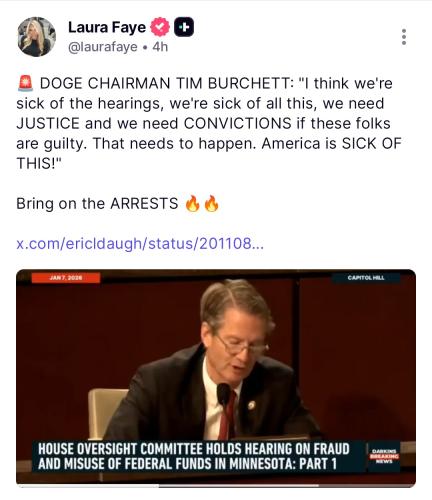Click the video progress bar

pyautogui.click(x=216, y=486)
